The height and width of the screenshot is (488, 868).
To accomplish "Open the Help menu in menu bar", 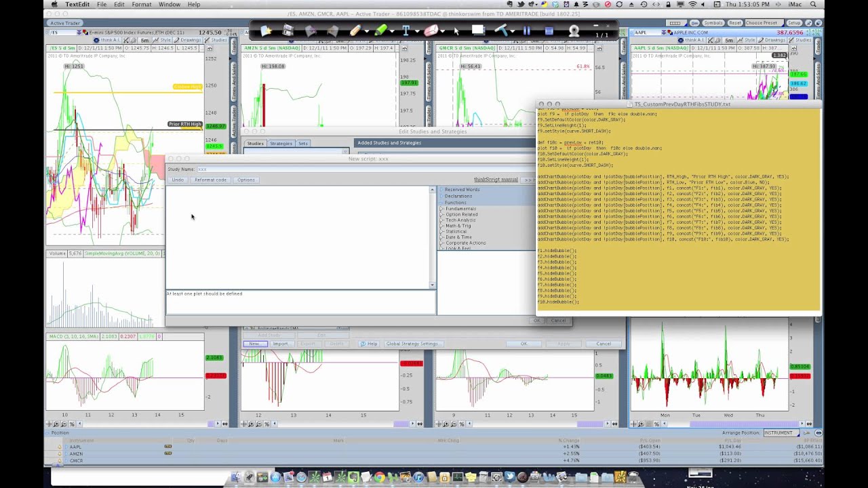I will 194,4.
